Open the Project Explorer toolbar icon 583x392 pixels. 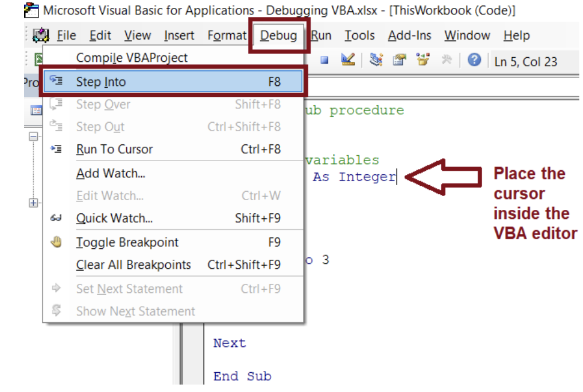pyautogui.click(x=377, y=60)
